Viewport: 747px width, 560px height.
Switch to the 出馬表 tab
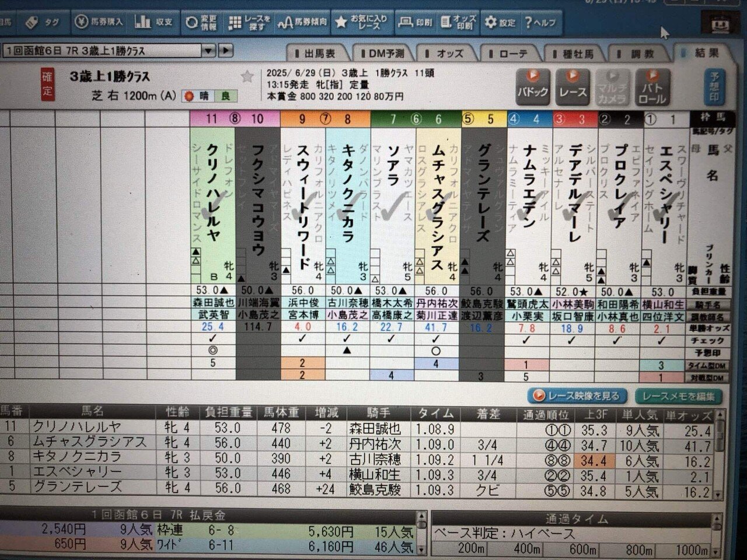click(316, 53)
